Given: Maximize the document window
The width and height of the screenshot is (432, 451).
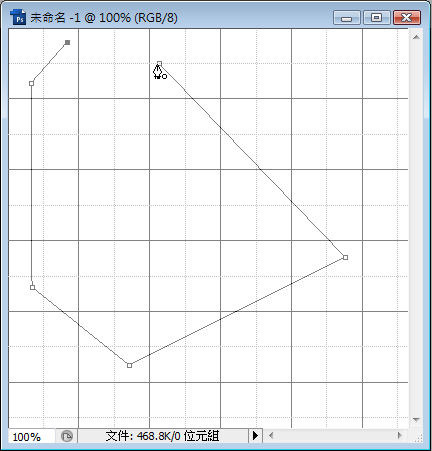Looking at the screenshot, I should [x=377, y=18].
